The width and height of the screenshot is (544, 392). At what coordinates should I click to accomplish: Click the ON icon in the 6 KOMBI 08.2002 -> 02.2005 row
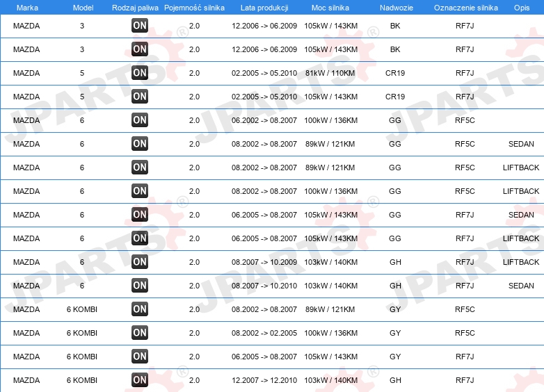pos(140,333)
